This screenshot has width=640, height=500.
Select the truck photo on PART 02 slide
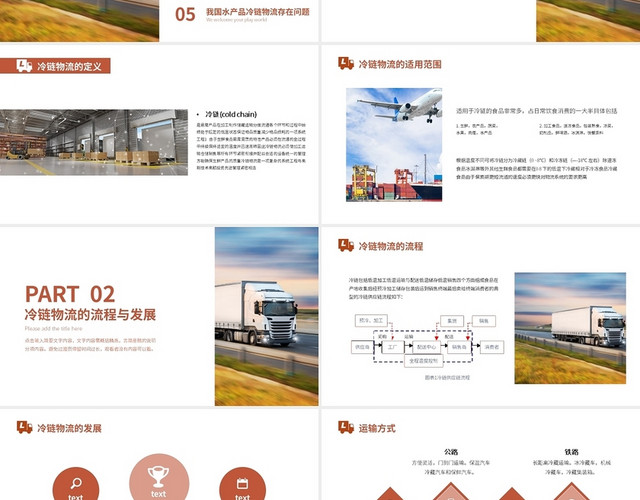click(x=267, y=316)
